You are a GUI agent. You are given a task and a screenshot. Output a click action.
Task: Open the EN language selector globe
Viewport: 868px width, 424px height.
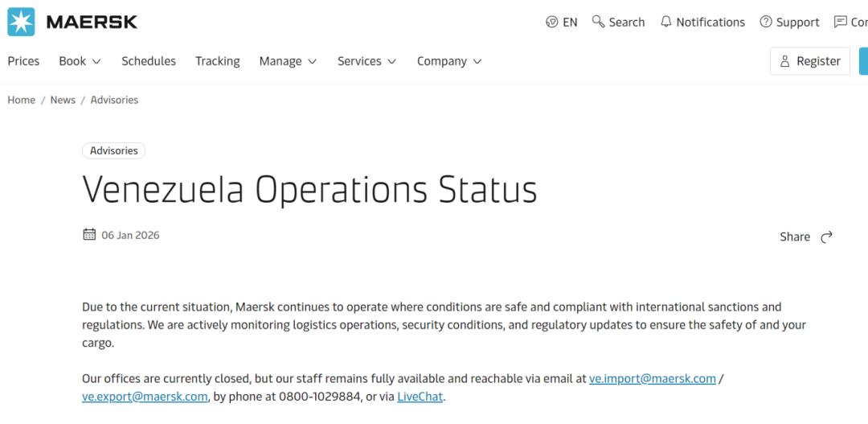tap(551, 23)
